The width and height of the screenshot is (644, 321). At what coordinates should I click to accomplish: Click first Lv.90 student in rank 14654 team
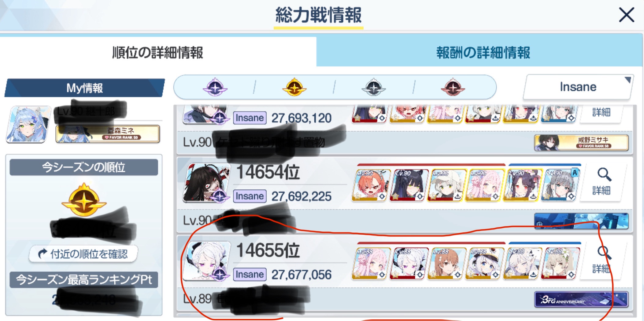coord(371,185)
